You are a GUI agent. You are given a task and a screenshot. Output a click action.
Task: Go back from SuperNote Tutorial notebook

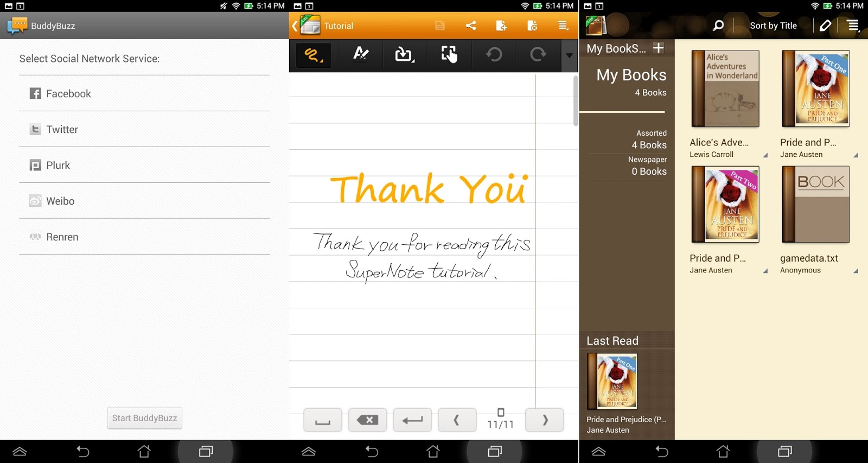click(x=295, y=26)
